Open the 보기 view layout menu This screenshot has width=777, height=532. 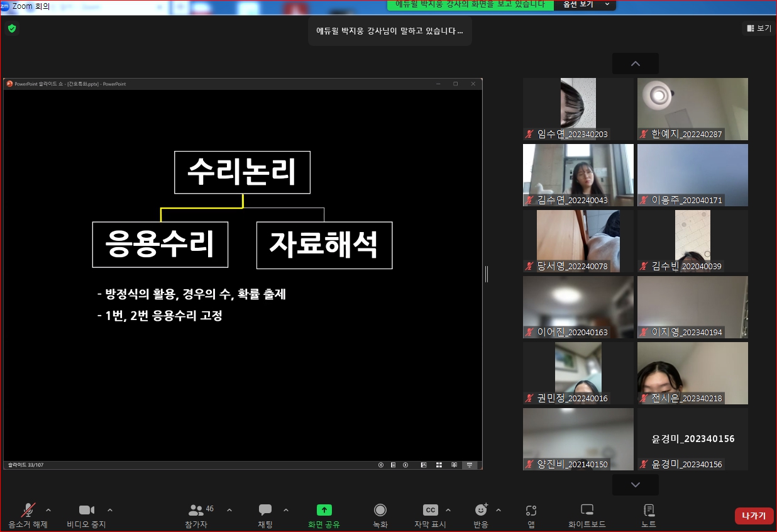coord(759,28)
